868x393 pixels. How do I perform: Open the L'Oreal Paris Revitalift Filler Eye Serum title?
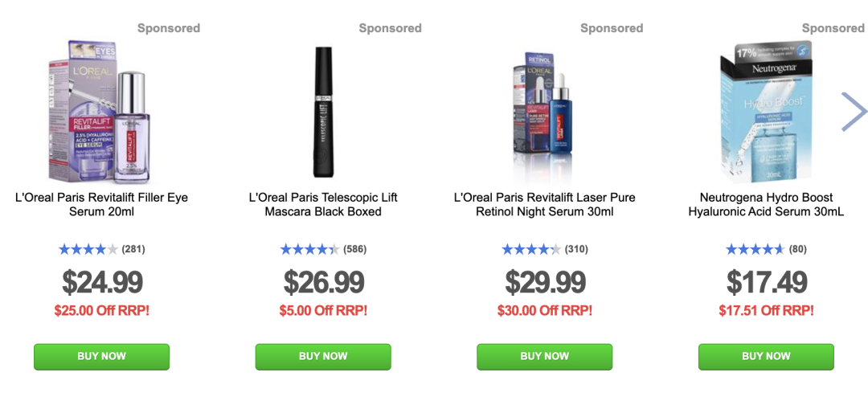(x=101, y=204)
